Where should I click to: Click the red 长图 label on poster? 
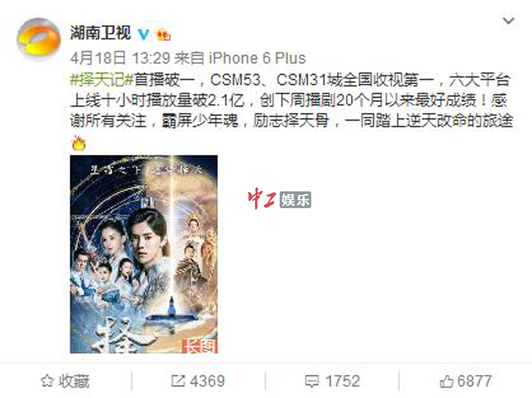[200, 345]
